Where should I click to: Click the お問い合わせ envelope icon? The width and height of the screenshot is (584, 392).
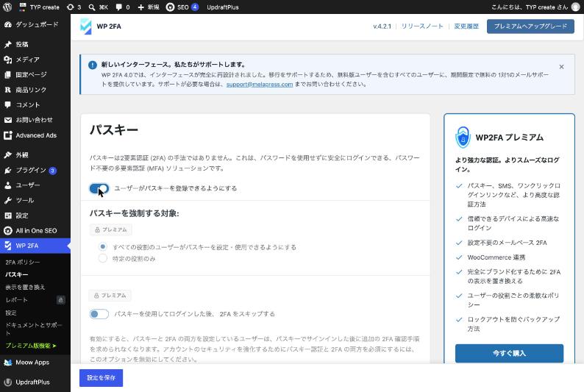click(8, 120)
